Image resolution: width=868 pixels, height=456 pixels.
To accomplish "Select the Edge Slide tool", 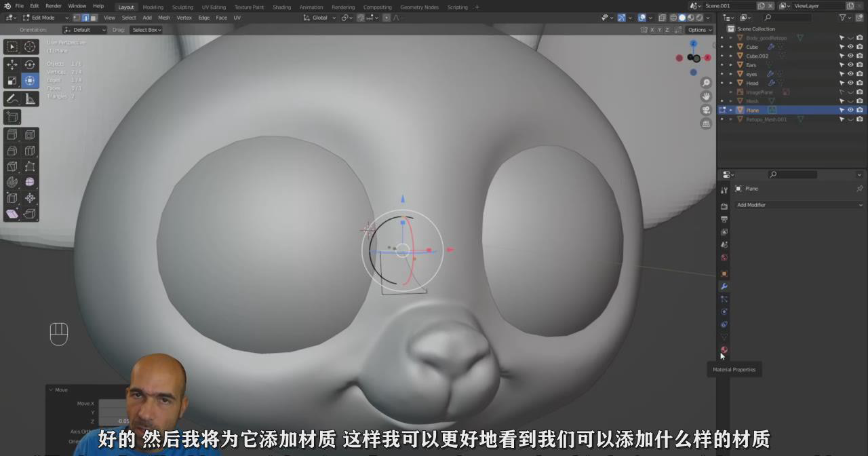I will [12, 198].
